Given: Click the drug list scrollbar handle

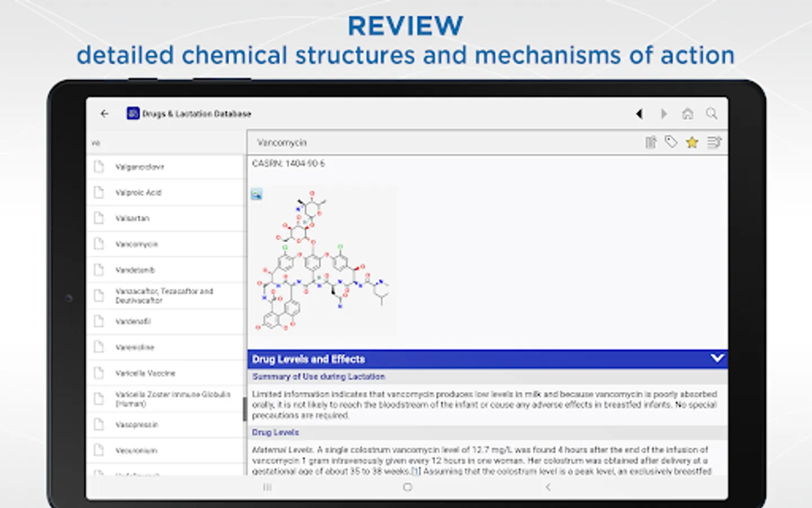Looking at the screenshot, I should click(245, 409).
